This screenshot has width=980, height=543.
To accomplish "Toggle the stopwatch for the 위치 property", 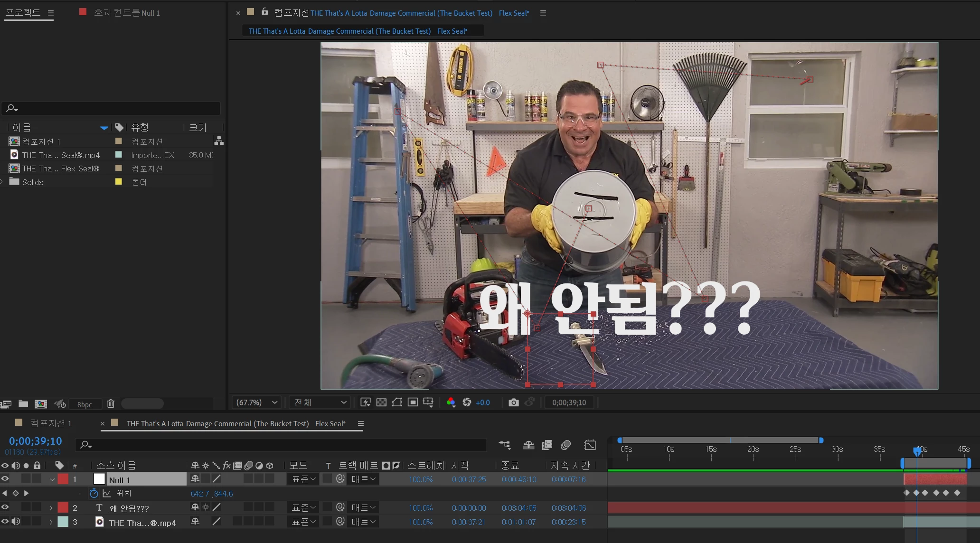I will click(x=94, y=493).
